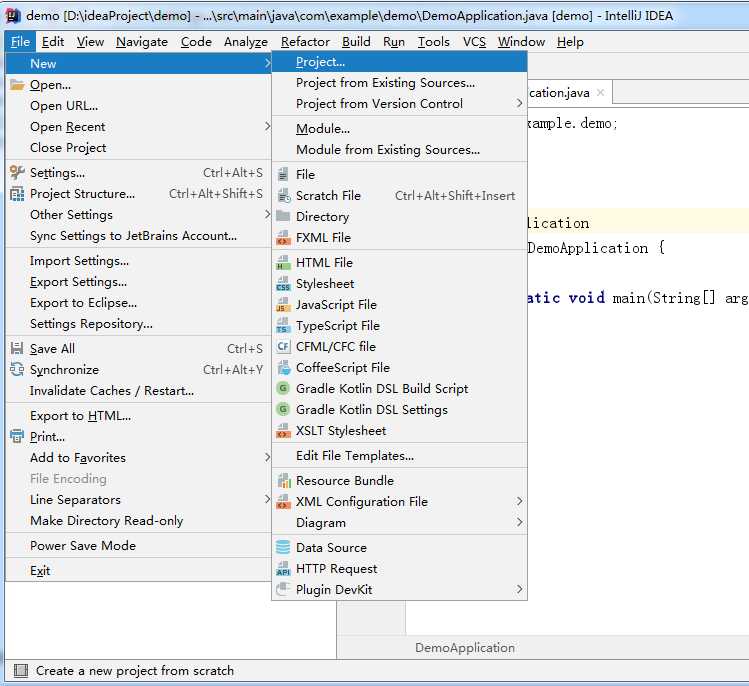The height and width of the screenshot is (686, 749).
Task: Select Close Project
Action: (x=139, y=148)
